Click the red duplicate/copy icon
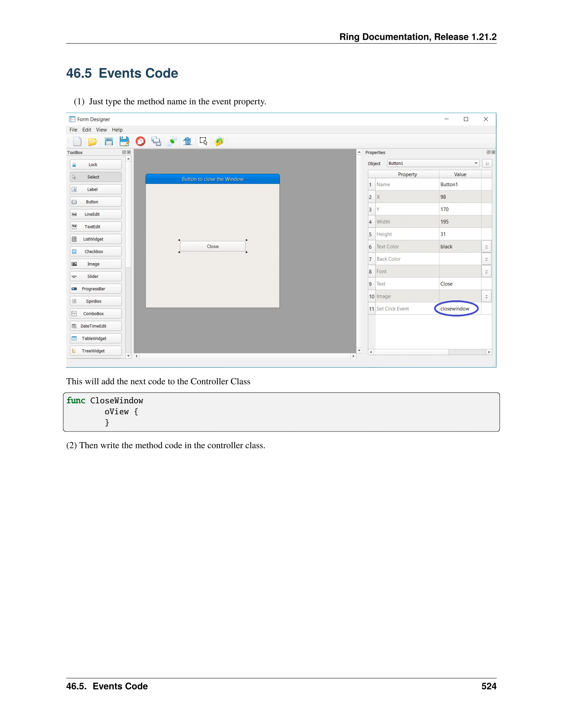This screenshot has height=728, width=563. (x=140, y=141)
